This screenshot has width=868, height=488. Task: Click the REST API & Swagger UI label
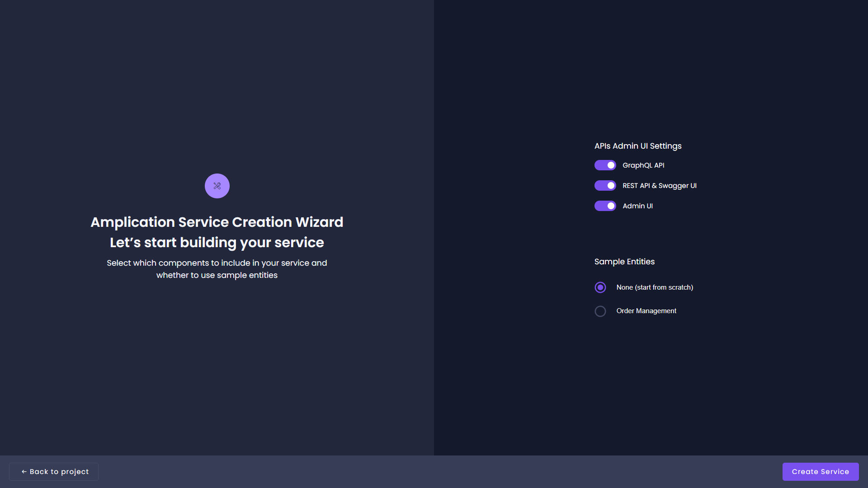(659, 186)
